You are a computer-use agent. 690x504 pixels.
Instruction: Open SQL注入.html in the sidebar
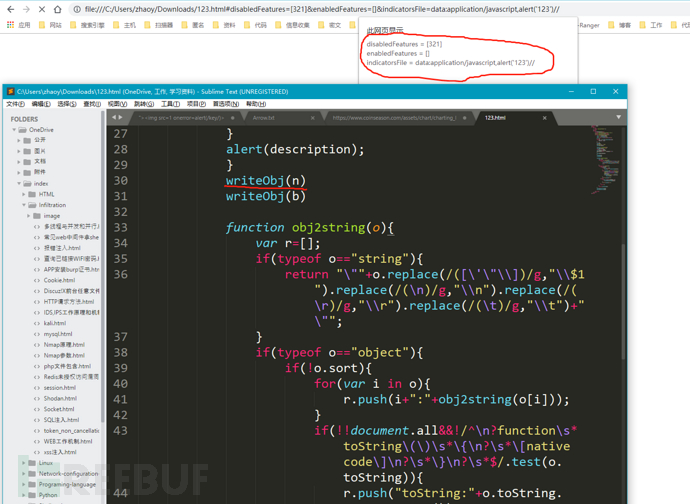[x=61, y=420]
